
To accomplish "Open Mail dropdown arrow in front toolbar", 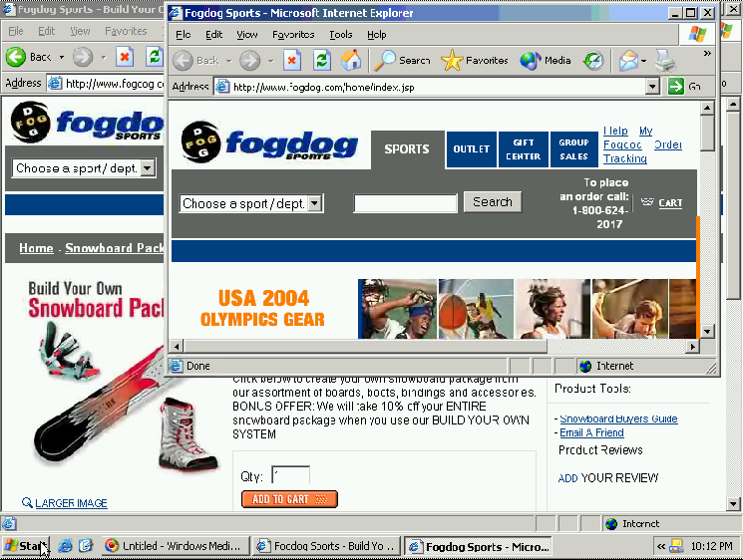I will pyautogui.click(x=643, y=61).
